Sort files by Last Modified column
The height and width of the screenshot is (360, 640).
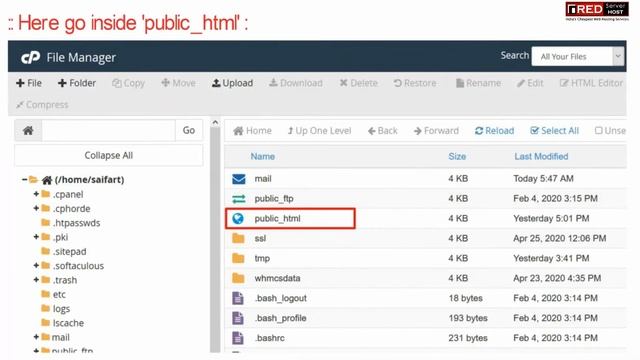pyautogui.click(x=541, y=156)
